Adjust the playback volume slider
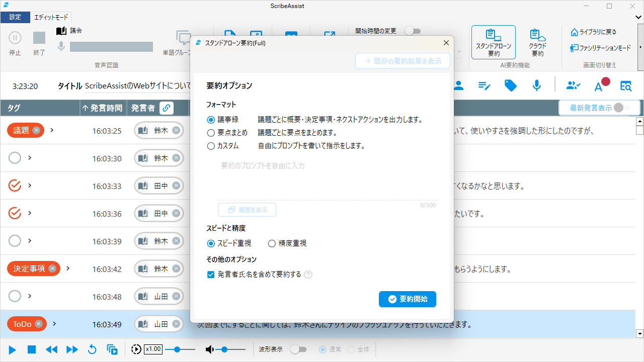Image resolution: width=644 pixels, height=362 pixels. coord(225,349)
